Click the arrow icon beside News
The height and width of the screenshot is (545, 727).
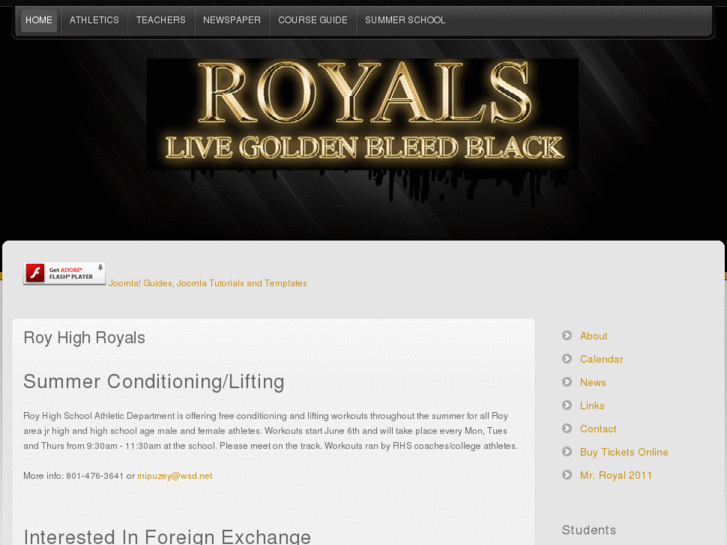pos(567,382)
